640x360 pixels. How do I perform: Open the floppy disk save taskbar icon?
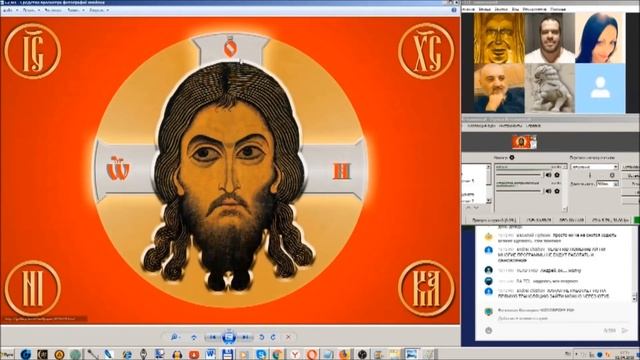(x=227, y=354)
